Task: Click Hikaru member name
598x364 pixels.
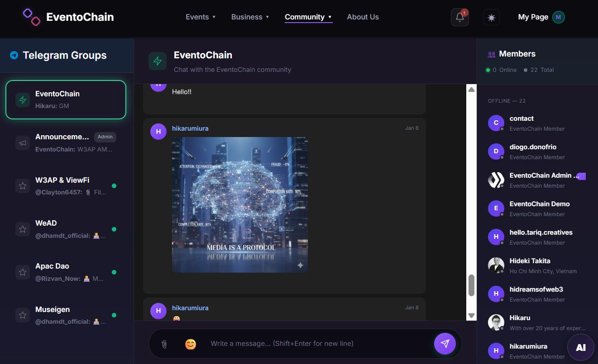Action: pos(520,318)
